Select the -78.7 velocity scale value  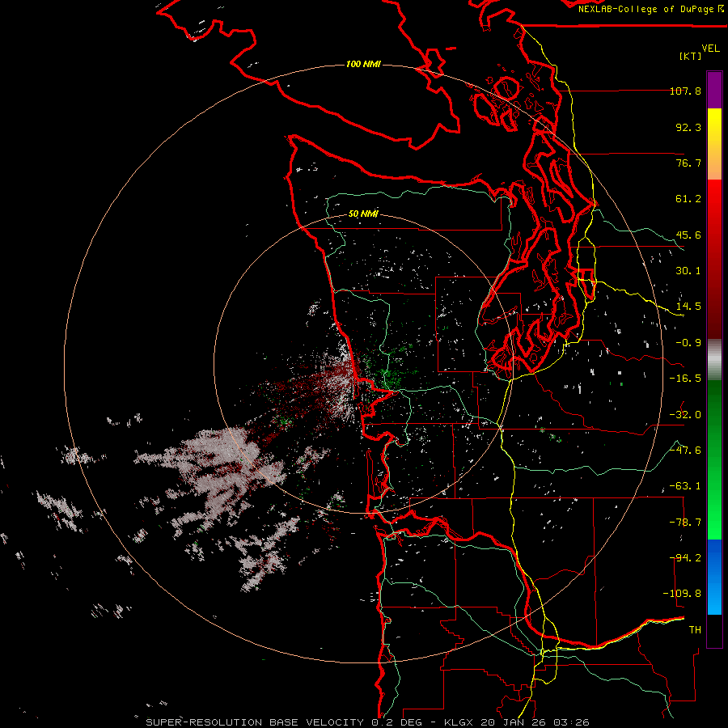pos(685,523)
